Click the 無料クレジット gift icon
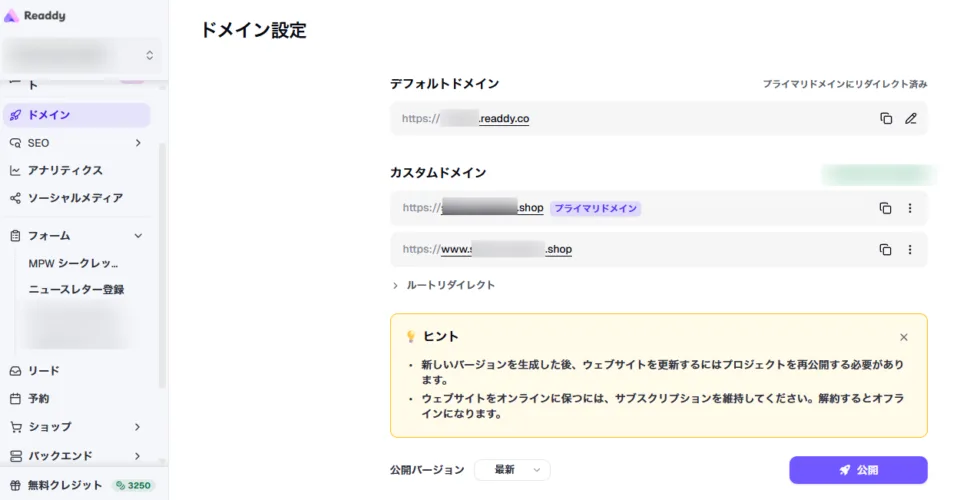Image resolution: width=960 pixels, height=500 pixels. pyautogui.click(x=15, y=486)
